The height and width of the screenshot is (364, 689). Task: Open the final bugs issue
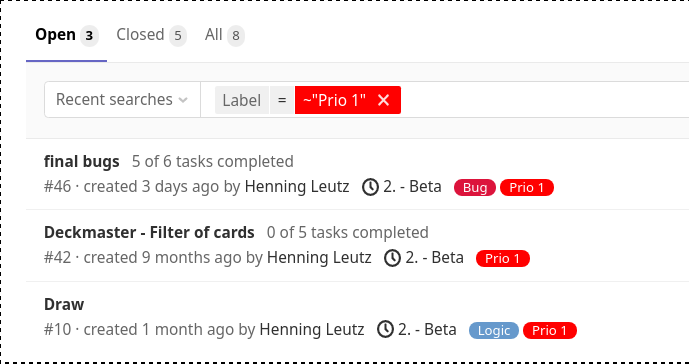click(x=82, y=162)
